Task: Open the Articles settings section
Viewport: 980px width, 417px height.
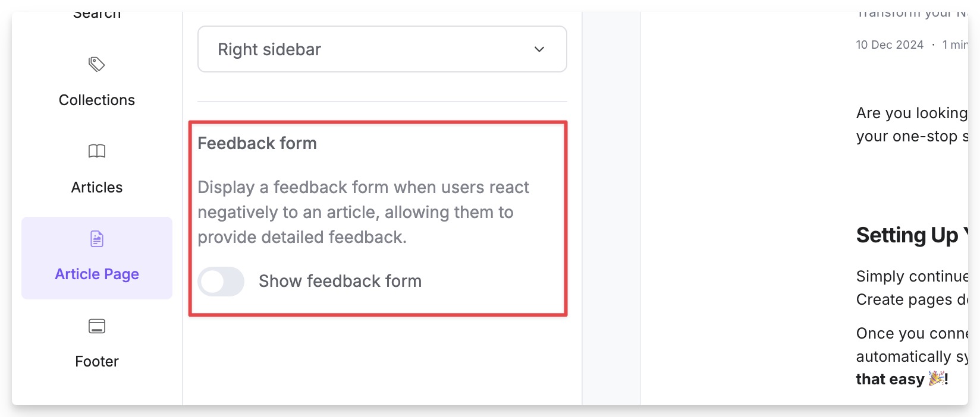Action: click(97, 187)
